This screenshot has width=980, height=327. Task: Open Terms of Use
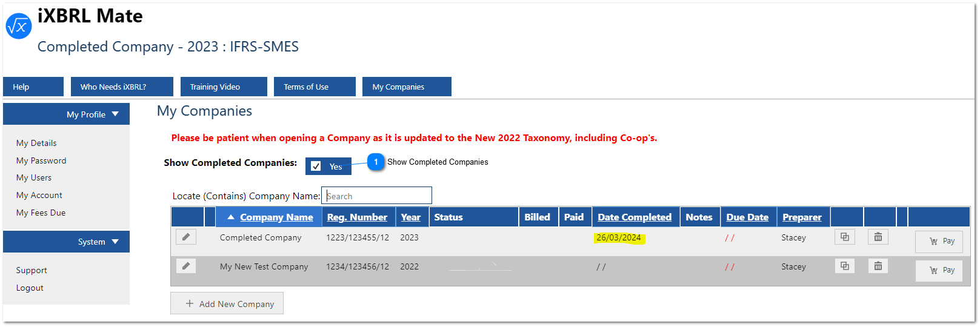click(315, 87)
